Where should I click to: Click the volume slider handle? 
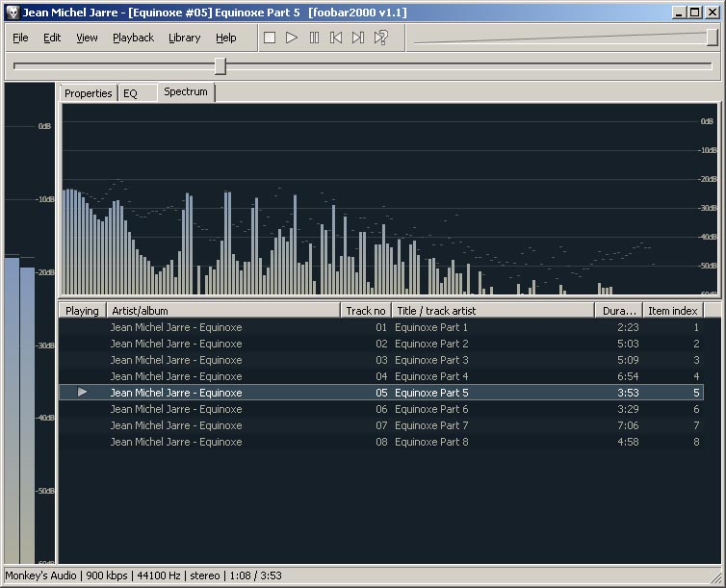tap(712, 38)
